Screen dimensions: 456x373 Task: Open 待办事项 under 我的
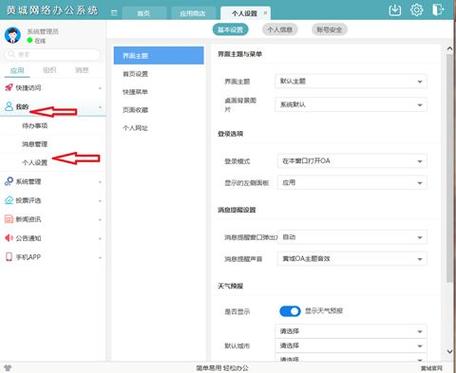pos(35,126)
